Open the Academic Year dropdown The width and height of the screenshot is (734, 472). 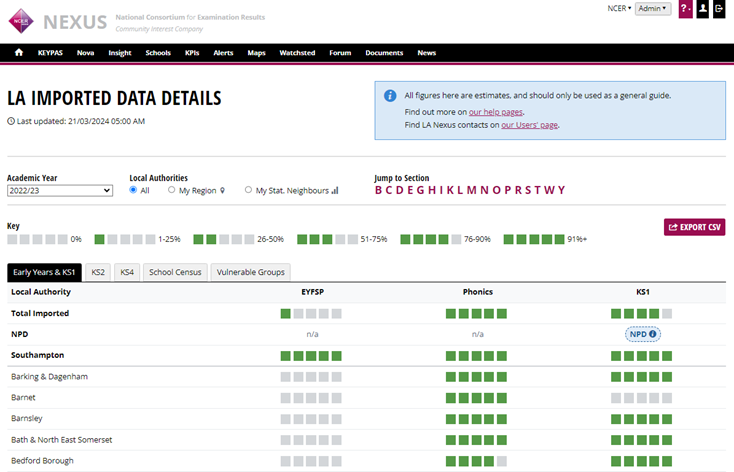60,190
